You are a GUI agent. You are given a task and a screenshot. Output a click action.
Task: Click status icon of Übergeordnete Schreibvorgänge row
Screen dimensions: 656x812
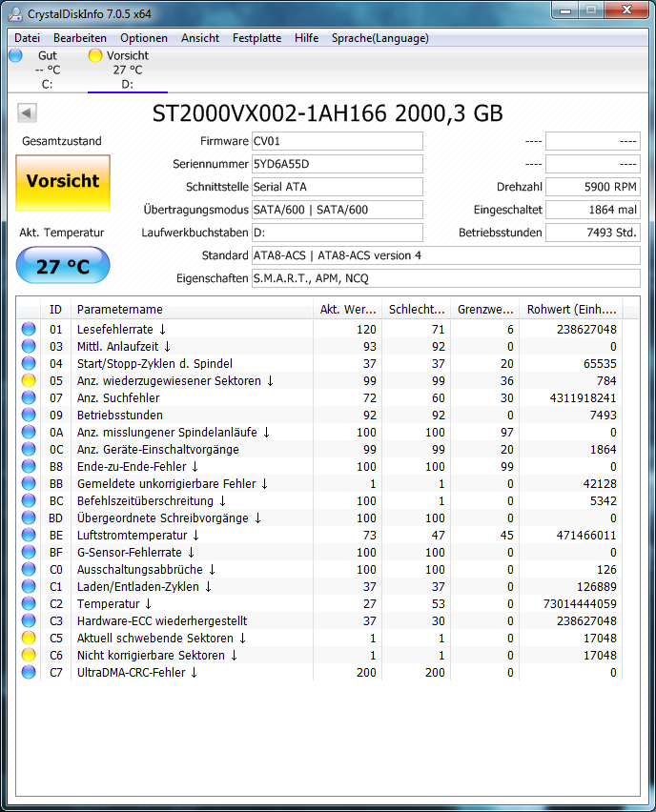tap(29, 518)
